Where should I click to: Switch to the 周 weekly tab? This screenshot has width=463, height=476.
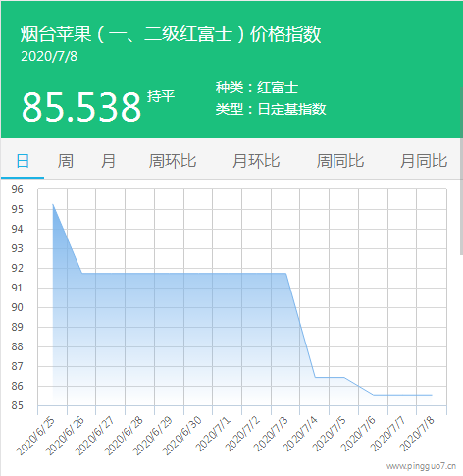coord(66,161)
